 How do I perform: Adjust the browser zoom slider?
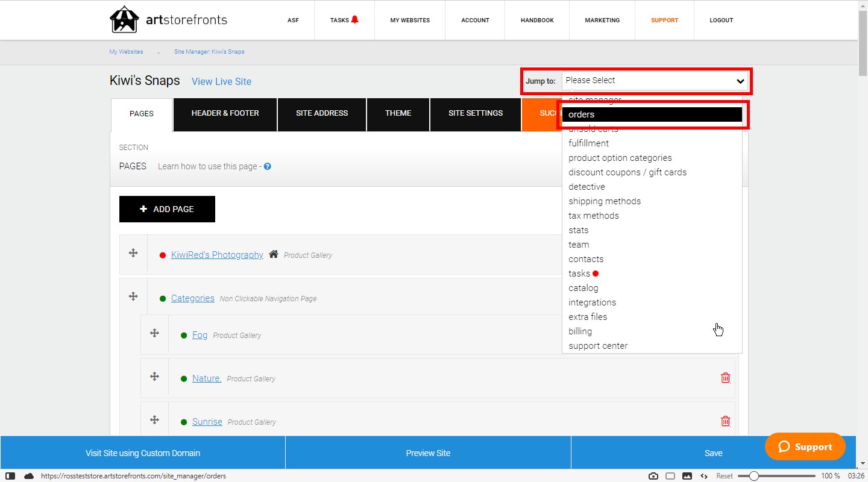755,475
